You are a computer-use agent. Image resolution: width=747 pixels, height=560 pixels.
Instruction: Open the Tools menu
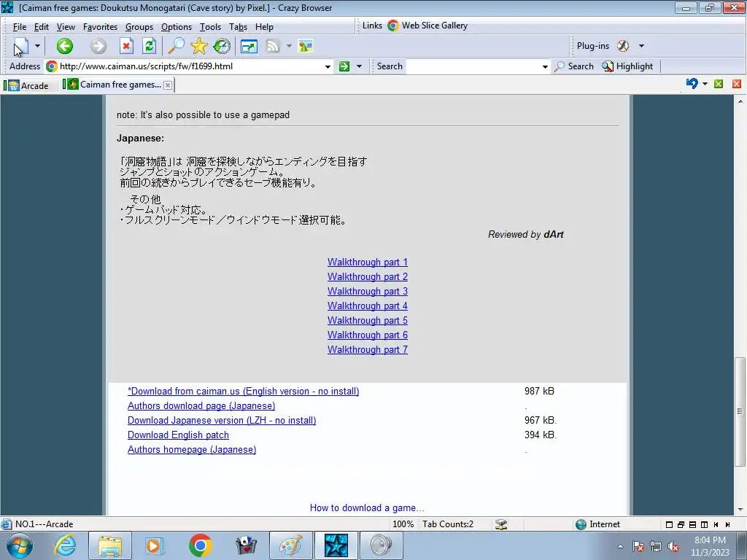point(210,27)
